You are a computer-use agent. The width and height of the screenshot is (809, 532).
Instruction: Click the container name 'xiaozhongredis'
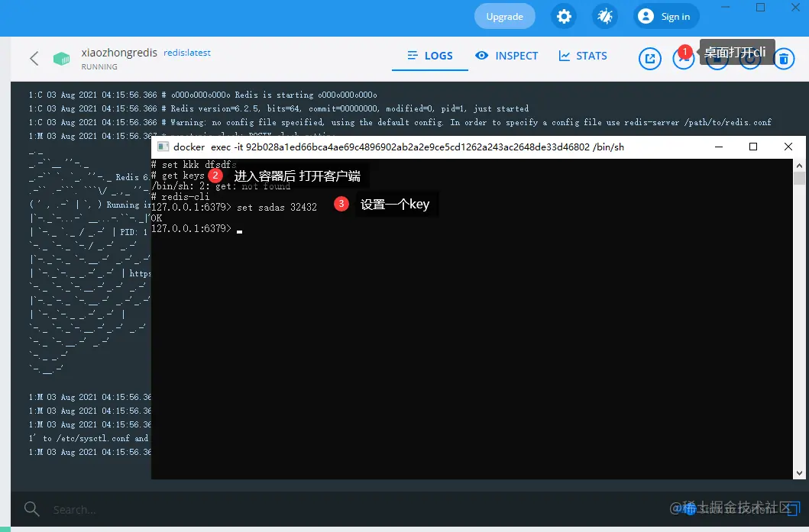pyautogui.click(x=119, y=53)
